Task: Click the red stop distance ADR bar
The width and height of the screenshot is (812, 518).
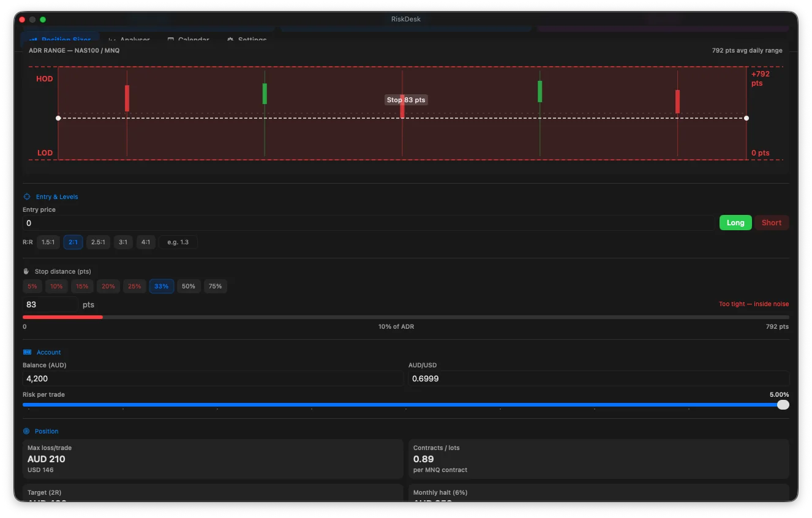Action: (62, 317)
